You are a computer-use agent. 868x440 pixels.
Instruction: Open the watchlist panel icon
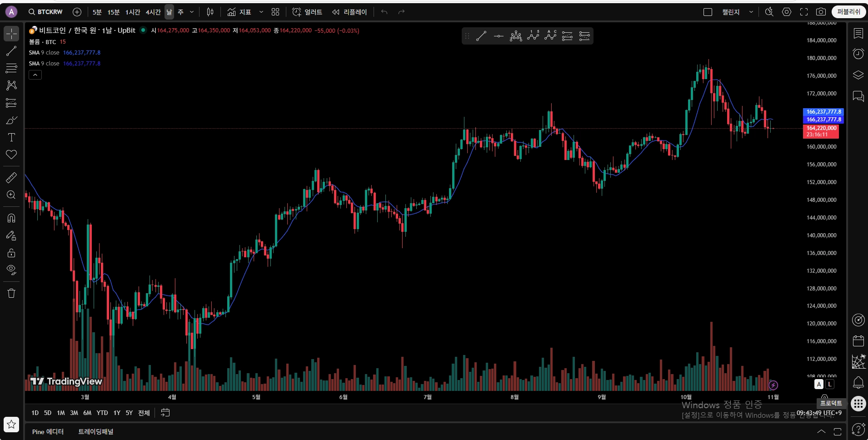pos(858,33)
